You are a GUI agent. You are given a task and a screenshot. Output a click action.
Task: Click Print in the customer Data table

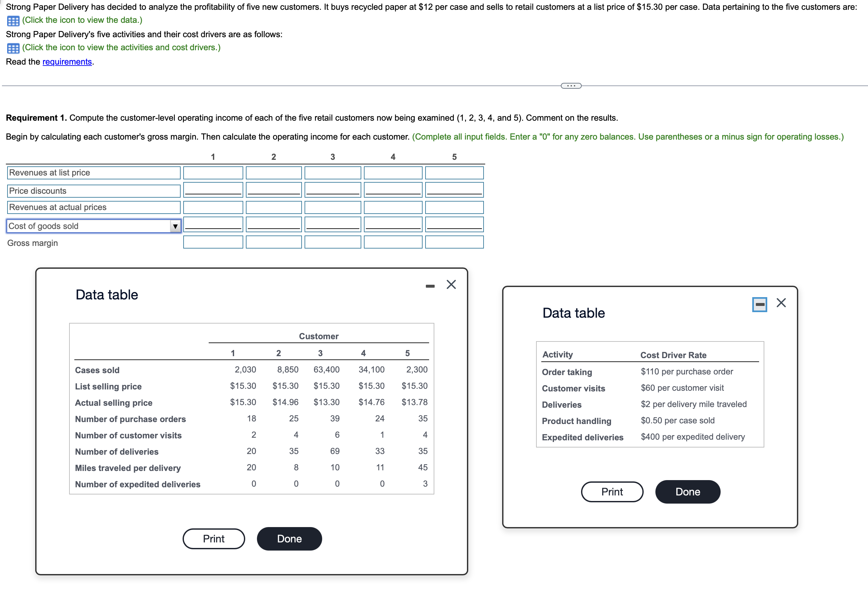[213, 538]
